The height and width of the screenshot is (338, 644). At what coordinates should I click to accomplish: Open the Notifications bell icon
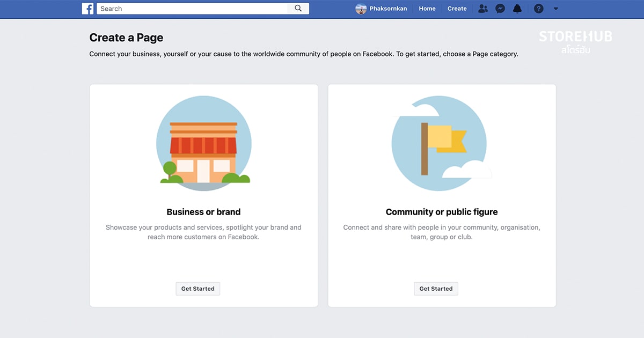pos(517,8)
